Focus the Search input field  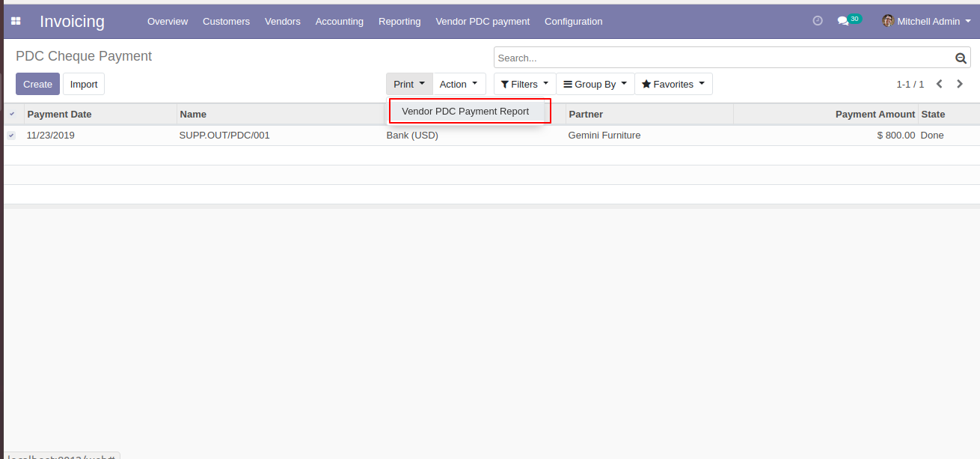click(x=724, y=58)
